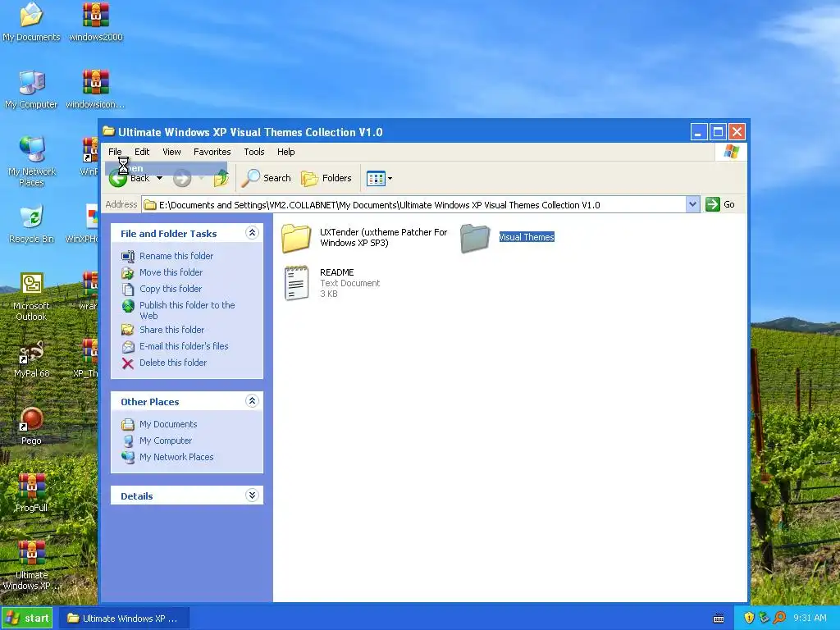
Task: Click the taskbar clock 9:31 AM
Action: (x=810, y=619)
